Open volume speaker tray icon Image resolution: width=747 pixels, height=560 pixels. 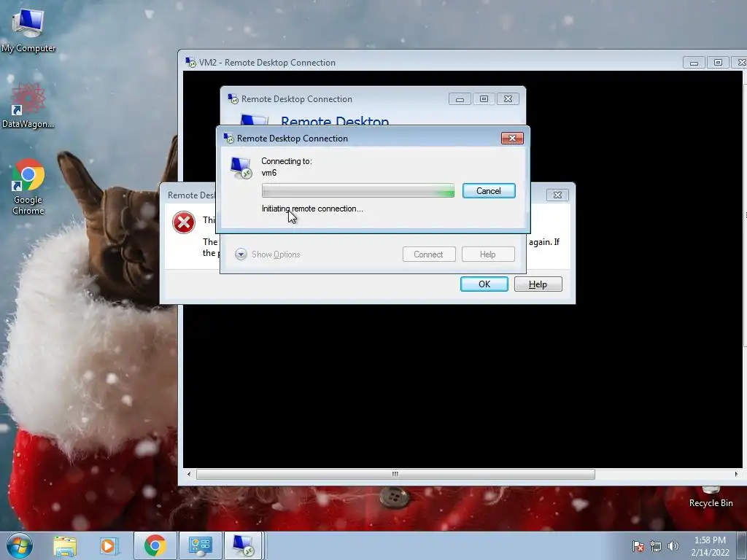[x=673, y=546]
